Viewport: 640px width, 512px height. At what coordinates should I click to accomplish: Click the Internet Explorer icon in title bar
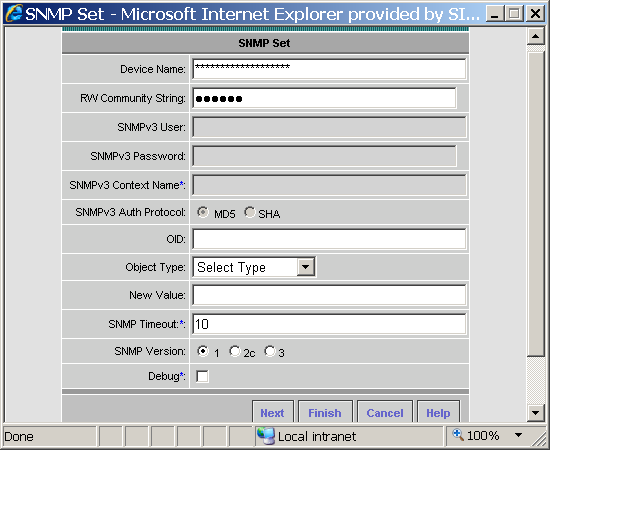point(14,13)
